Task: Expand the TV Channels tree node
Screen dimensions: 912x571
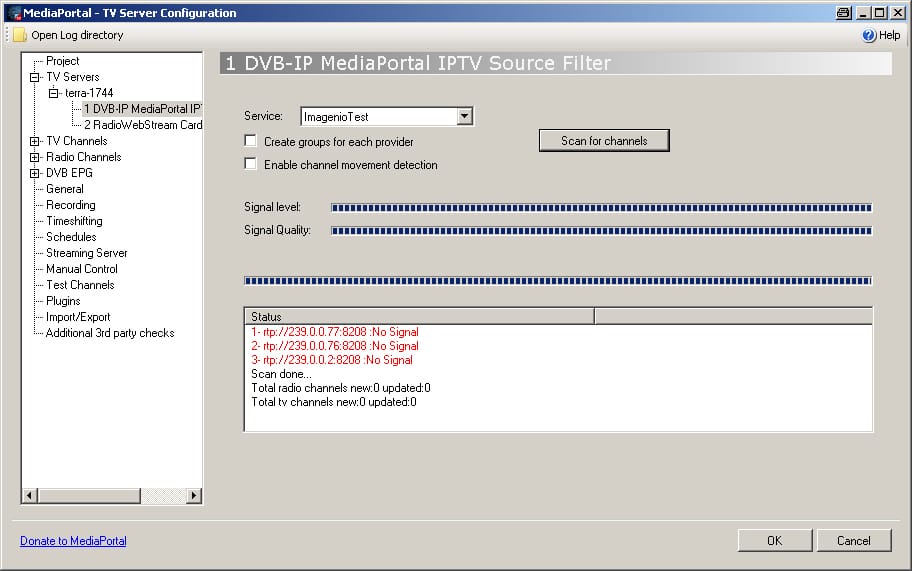Action: pyautogui.click(x=35, y=141)
